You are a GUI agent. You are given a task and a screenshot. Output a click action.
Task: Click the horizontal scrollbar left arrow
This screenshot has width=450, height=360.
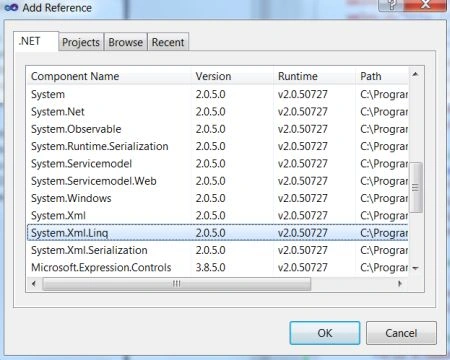click(x=34, y=284)
